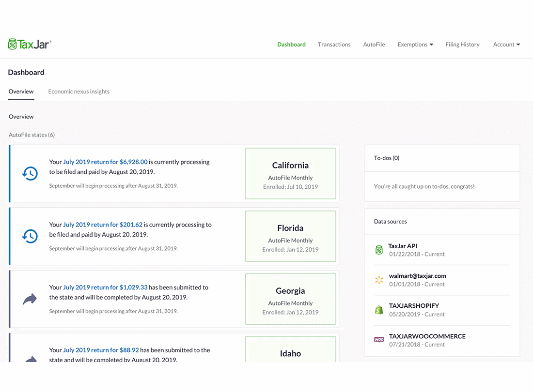Open the AutoFile nav item

coord(374,45)
